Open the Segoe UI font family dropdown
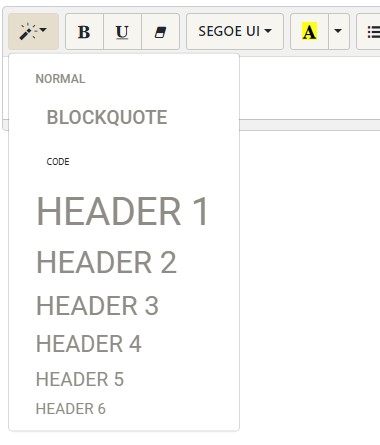380x445 pixels. [x=235, y=32]
